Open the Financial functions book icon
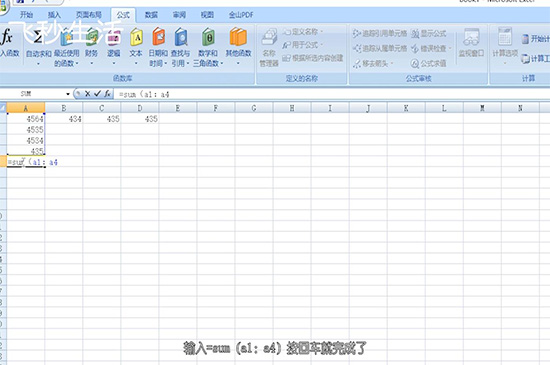This screenshot has width=550, height=365. (x=92, y=37)
